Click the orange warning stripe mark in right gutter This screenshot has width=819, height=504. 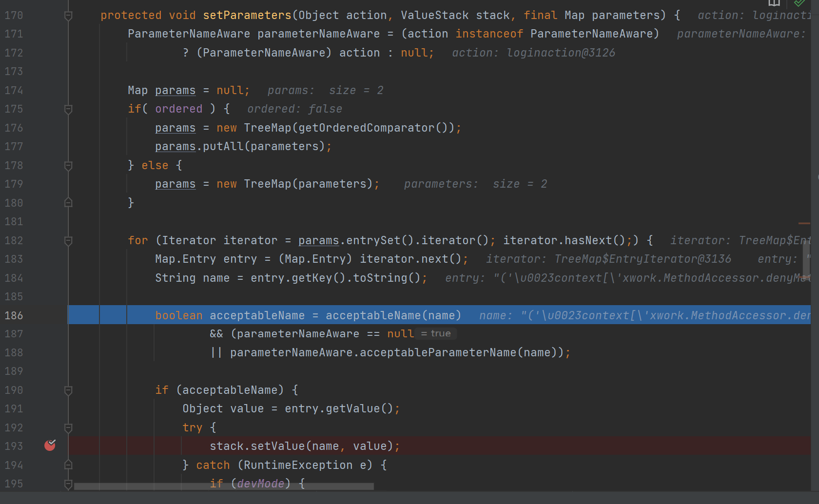tap(804, 223)
